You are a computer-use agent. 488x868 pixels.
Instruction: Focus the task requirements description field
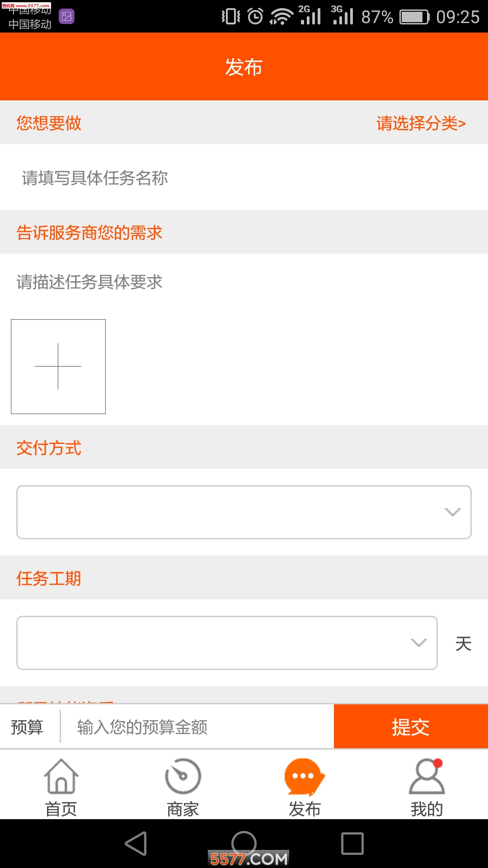(244, 282)
